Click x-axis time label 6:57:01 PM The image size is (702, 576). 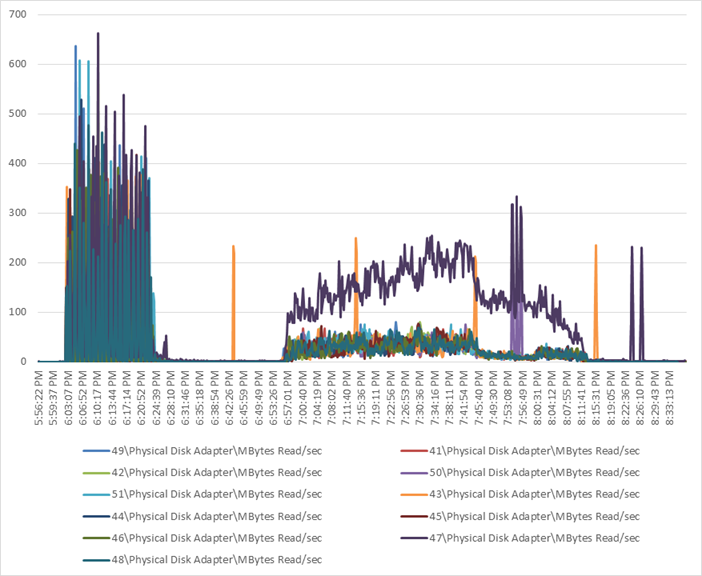click(289, 398)
